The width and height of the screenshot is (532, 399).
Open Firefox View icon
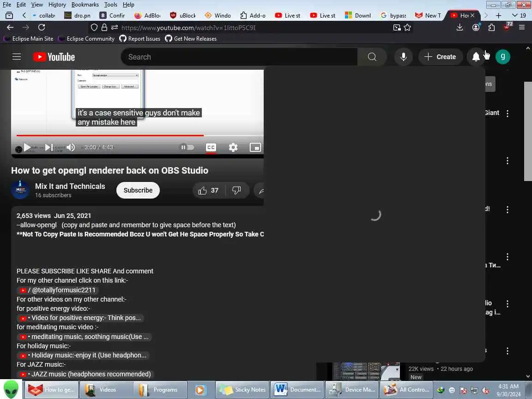click(9, 15)
